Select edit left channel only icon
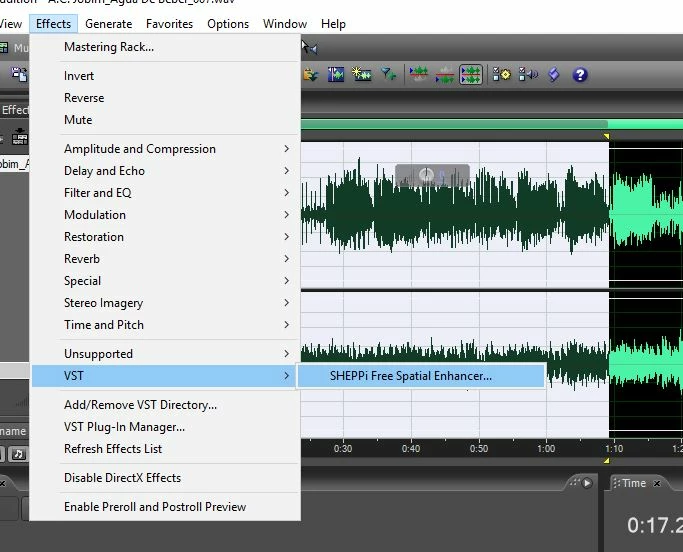683x552 pixels. [x=419, y=75]
